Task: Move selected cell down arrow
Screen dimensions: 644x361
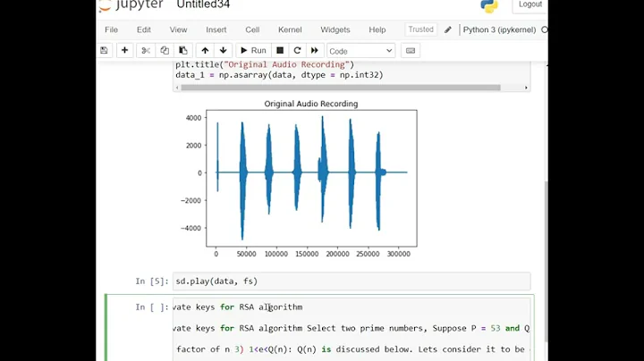Action: click(x=223, y=50)
